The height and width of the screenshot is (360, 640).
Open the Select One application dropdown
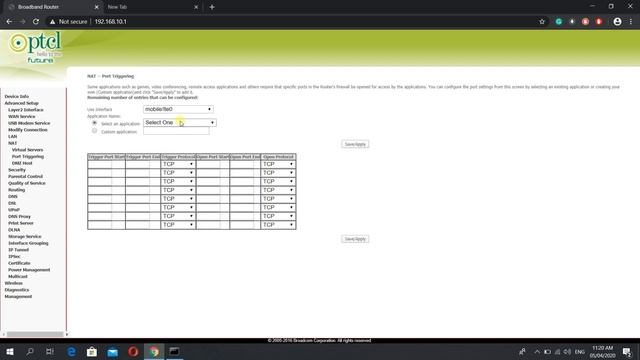click(x=180, y=122)
